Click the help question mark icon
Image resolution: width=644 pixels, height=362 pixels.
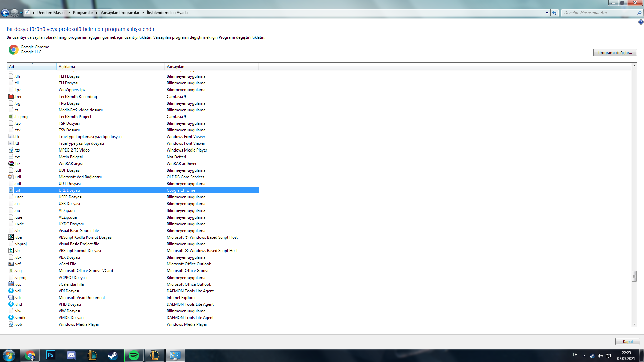[641, 22]
